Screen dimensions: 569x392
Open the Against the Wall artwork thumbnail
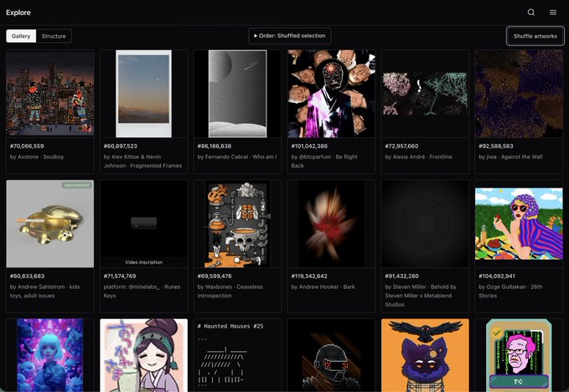point(519,94)
